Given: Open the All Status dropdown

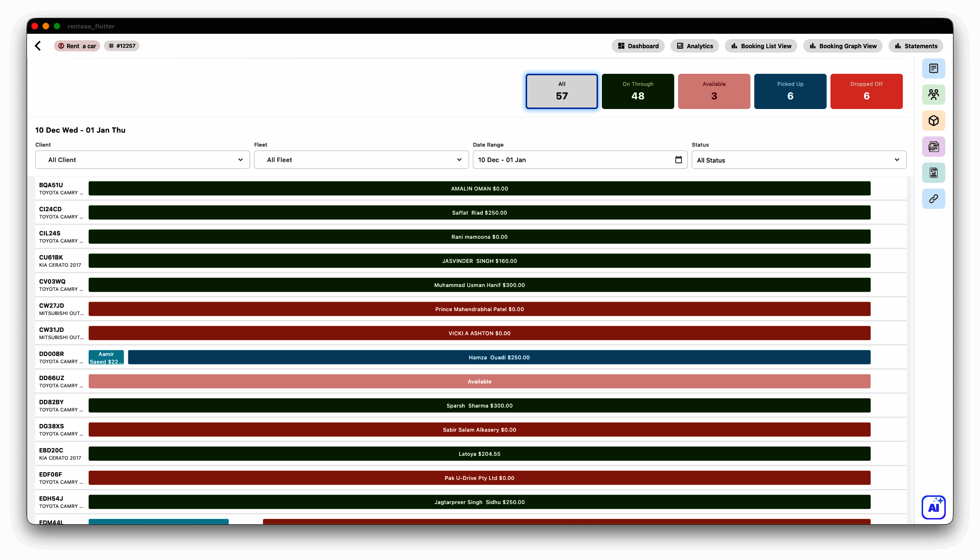Looking at the screenshot, I should click(x=798, y=160).
